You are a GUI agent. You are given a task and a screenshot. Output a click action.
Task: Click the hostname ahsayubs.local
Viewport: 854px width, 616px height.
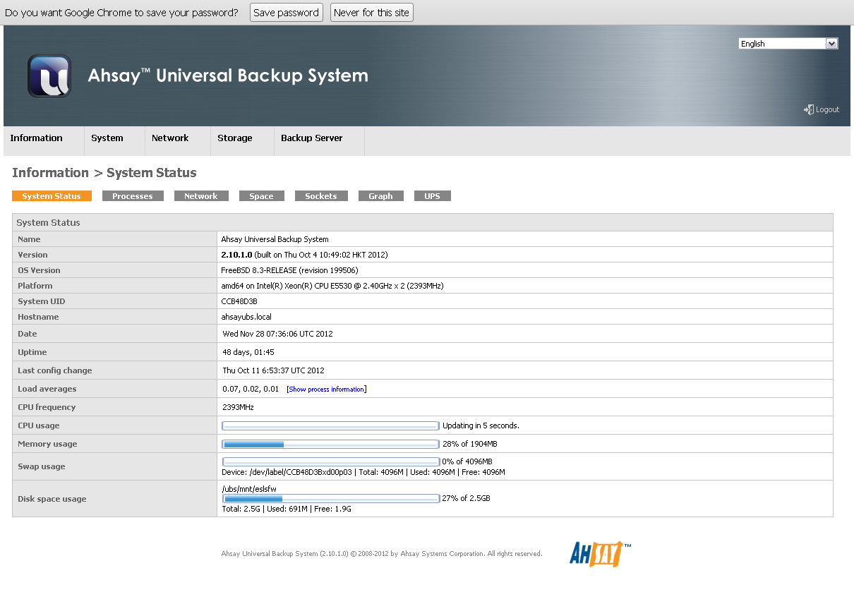coord(246,317)
